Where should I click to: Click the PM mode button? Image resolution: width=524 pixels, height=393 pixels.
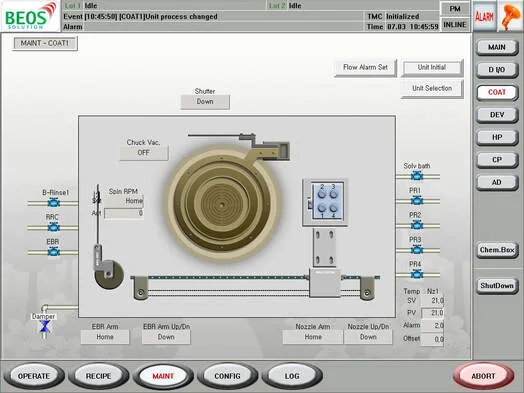coord(455,9)
